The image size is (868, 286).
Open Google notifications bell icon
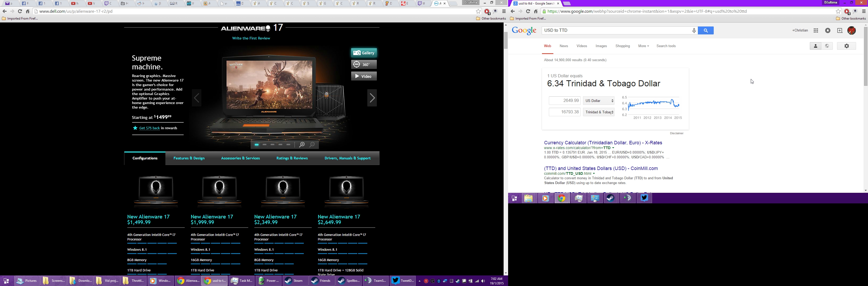tap(828, 31)
